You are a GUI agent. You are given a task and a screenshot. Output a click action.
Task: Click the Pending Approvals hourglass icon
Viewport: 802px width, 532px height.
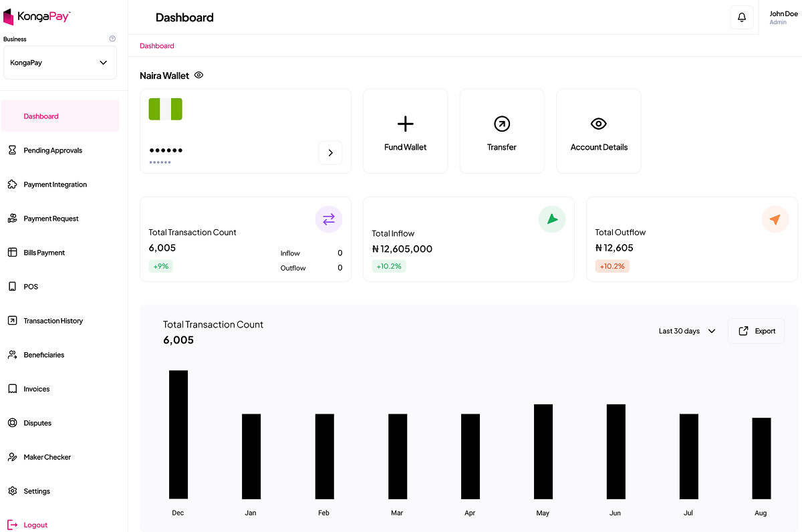pyautogui.click(x=12, y=150)
